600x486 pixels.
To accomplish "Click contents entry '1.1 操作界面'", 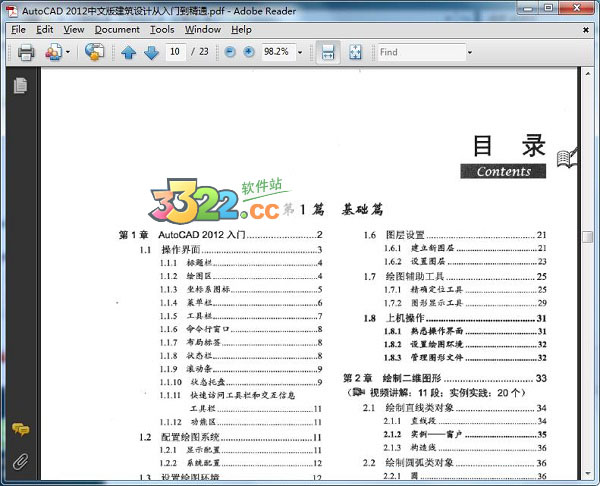I will tap(231, 250).
